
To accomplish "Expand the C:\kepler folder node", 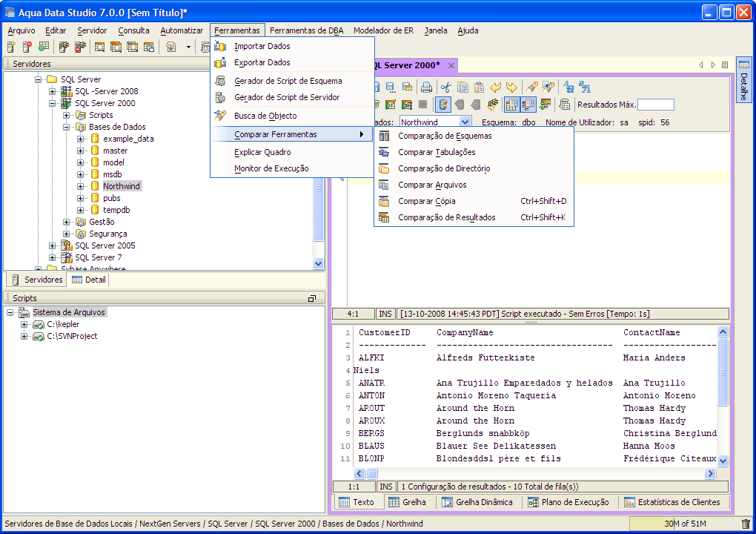I will (x=24, y=325).
